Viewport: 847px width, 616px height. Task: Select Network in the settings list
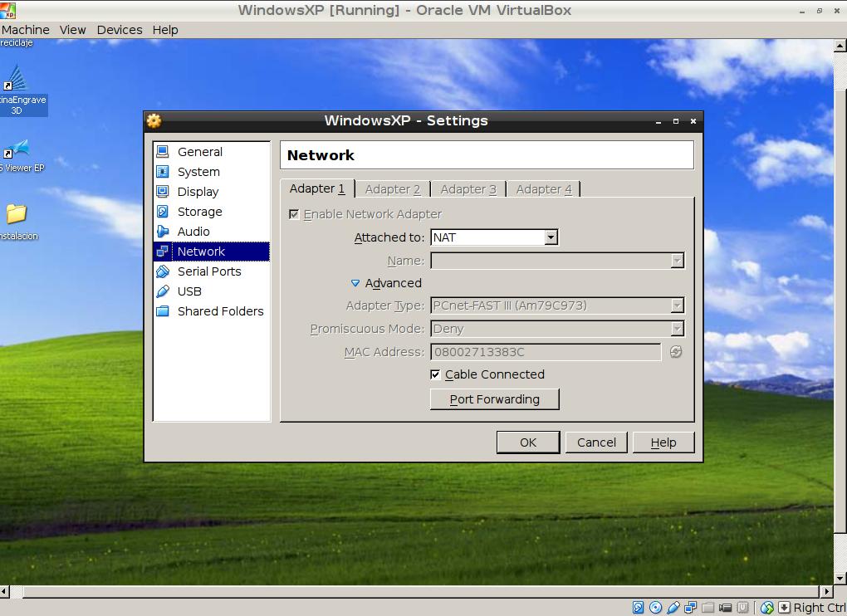click(x=212, y=252)
